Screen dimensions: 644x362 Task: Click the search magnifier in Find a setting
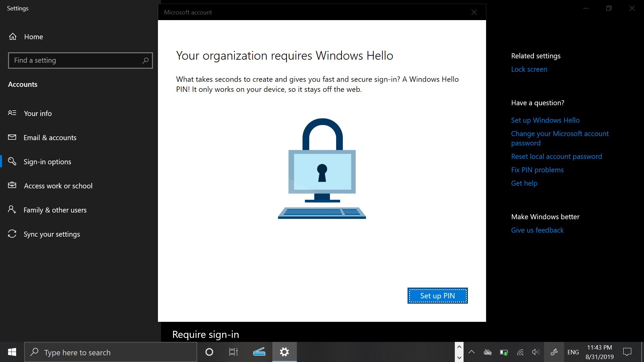[145, 60]
